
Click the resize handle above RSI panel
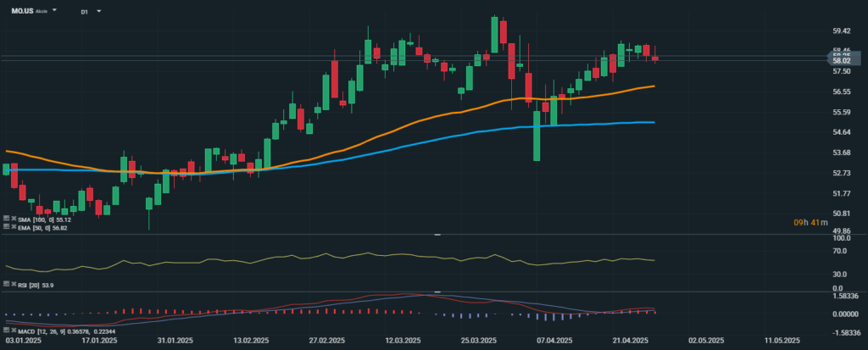pos(437,234)
